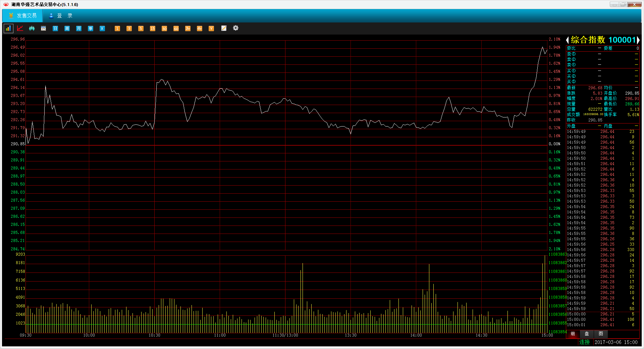The image size is (644, 349).
Task: Go to next index with right arrow
Action: click(638, 40)
